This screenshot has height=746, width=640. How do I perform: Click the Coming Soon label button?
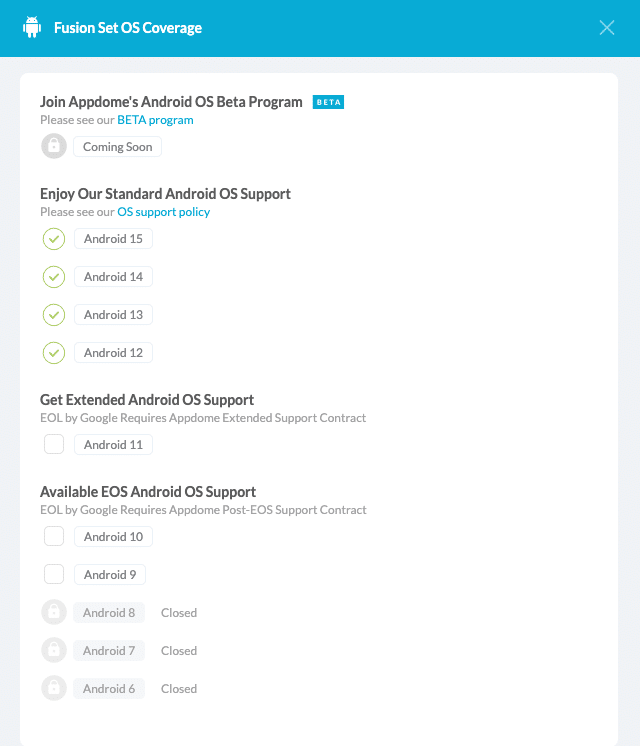click(117, 147)
